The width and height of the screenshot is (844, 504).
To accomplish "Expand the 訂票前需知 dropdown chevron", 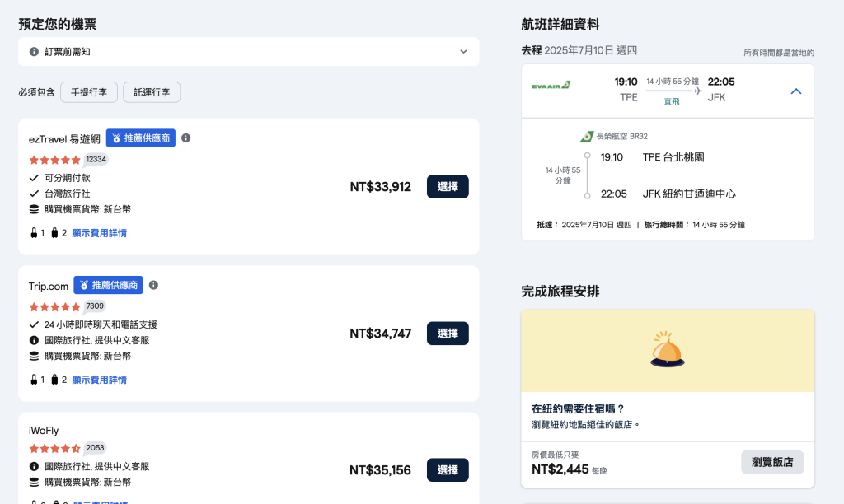I will click(463, 52).
